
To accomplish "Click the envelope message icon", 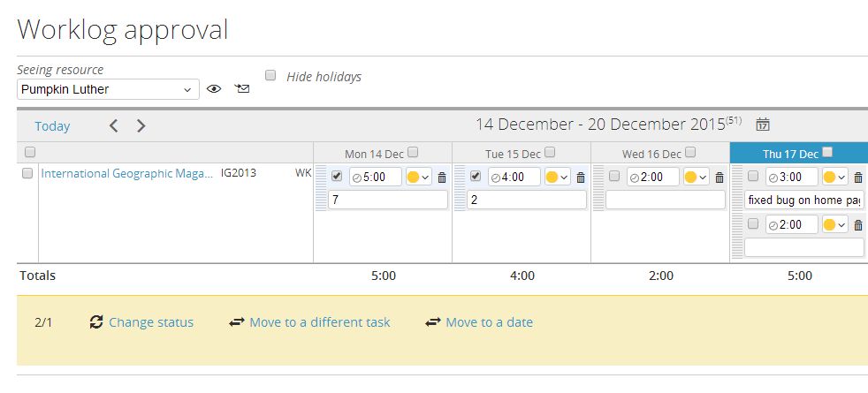I will pyautogui.click(x=242, y=88).
